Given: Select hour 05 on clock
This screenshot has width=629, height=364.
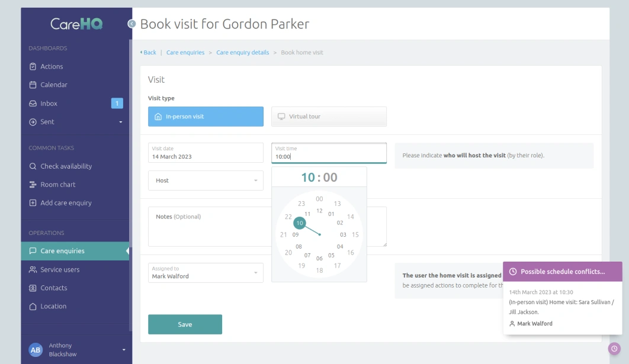Looking at the screenshot, I should (x=331, y=255).
